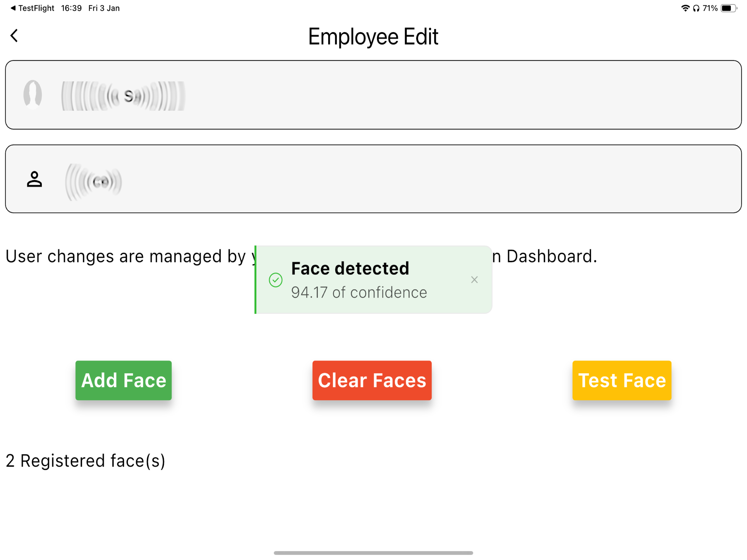Click the green checkmark in the toast
Screen dimensions: 747x560
276,280
